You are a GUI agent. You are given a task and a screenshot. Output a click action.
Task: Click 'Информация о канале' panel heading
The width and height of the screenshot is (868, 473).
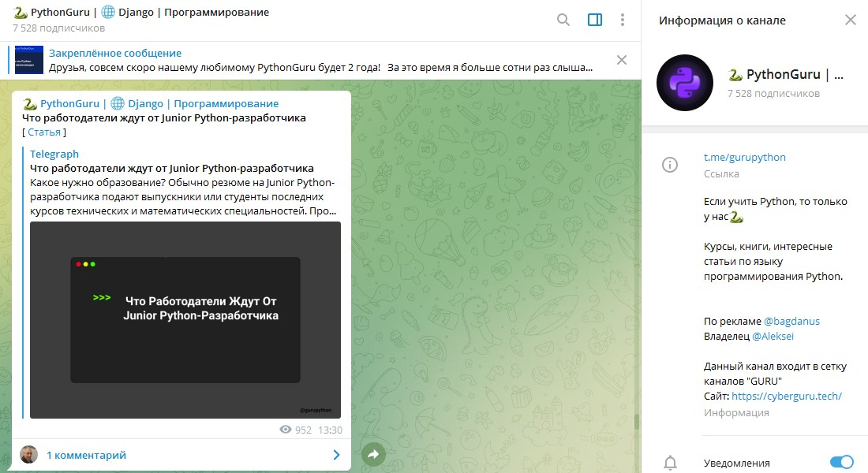pos(722,20)
